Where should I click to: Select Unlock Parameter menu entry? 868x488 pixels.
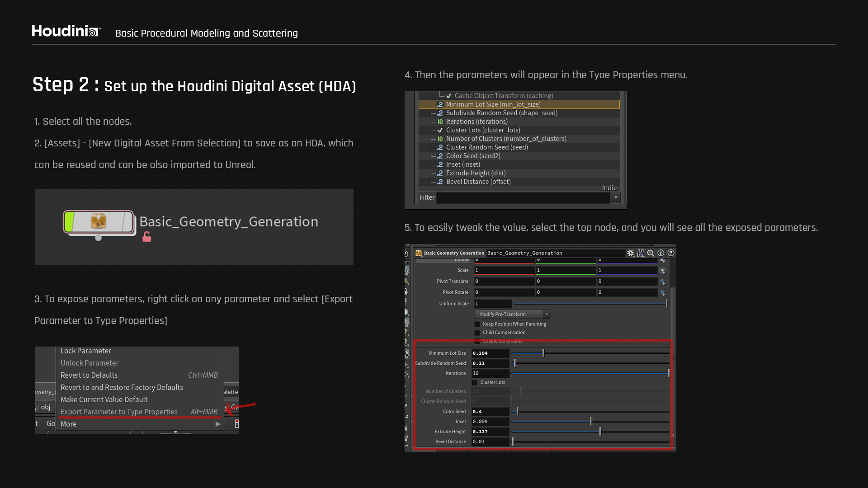90,363
